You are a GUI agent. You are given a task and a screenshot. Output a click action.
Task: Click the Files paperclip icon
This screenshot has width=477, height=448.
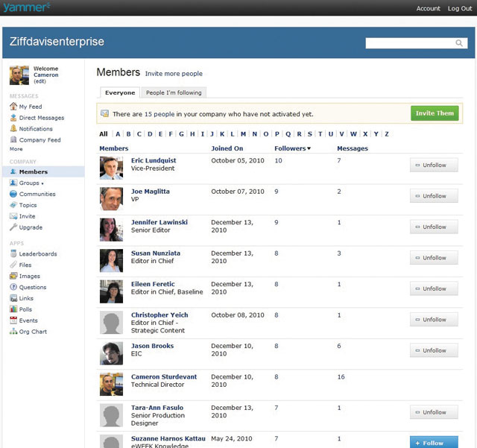[x=13, y=265]
